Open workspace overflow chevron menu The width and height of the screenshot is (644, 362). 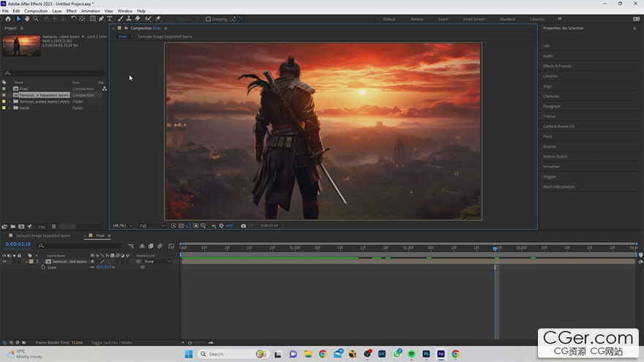tap(559, 19)
